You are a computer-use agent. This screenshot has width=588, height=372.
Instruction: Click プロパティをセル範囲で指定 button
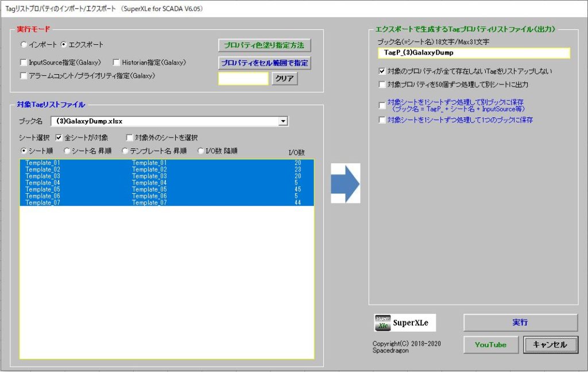tap(264, 63)
